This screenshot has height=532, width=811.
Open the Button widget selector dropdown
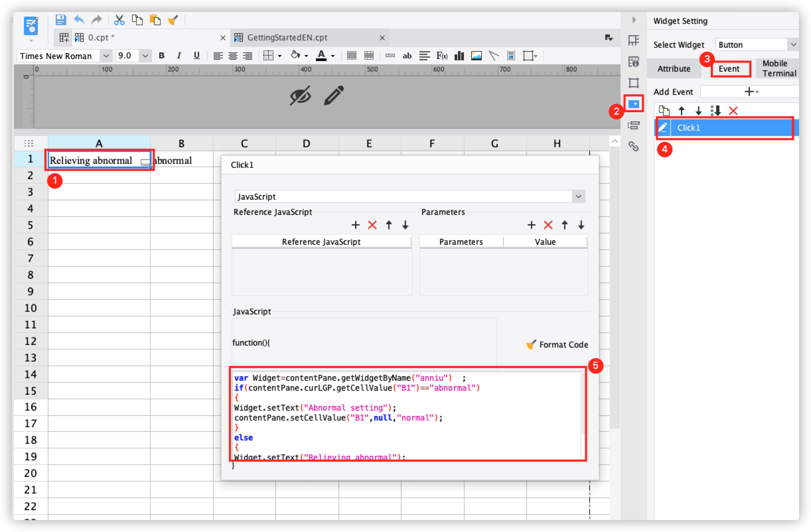pyautogui.click(x=794, y=44)
